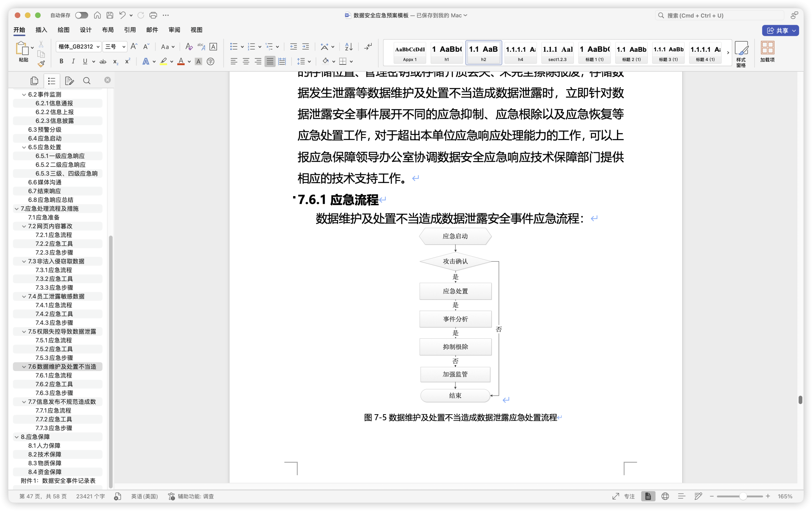Open the 插入 ribbon tab
812x511 pixels.
tap(41, 30)
